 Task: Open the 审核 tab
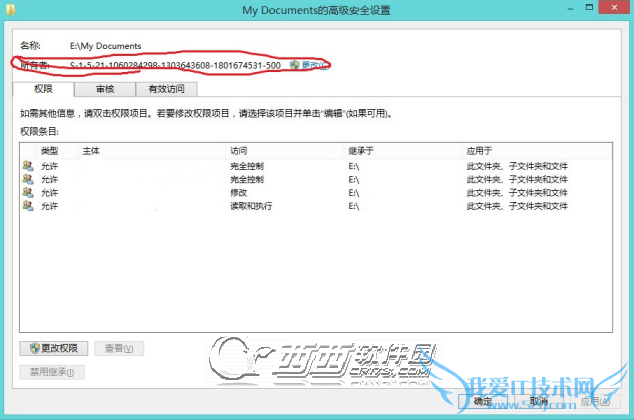click(x=105, y=89)
